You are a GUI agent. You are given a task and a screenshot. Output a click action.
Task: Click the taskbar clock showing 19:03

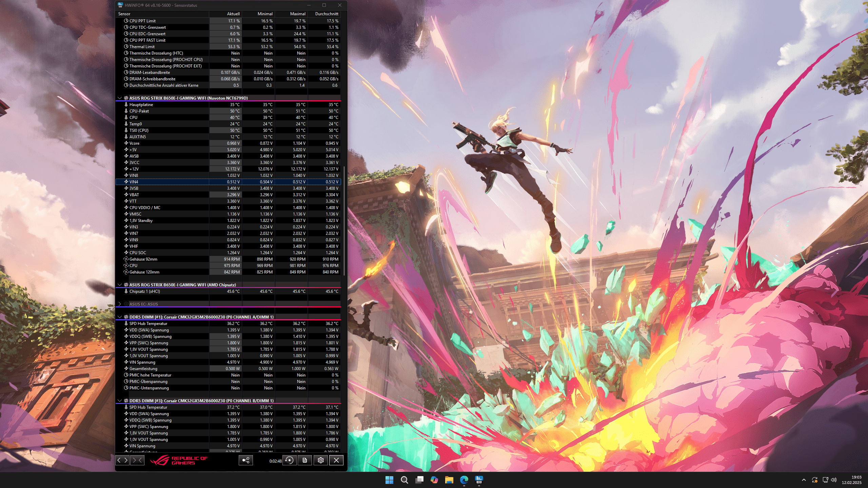pos(852,480)
